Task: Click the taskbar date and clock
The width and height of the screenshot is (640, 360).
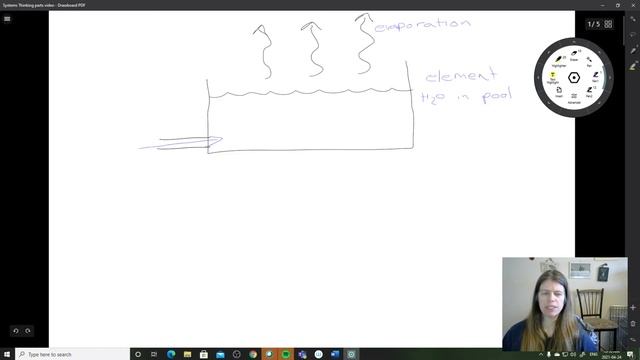Action: 611,354
